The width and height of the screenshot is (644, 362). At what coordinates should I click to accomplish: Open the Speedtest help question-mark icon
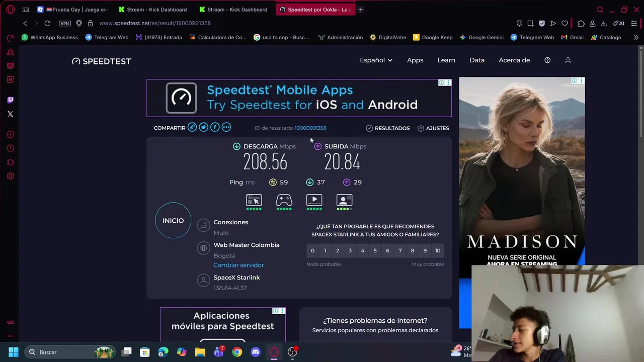point(547,60)
